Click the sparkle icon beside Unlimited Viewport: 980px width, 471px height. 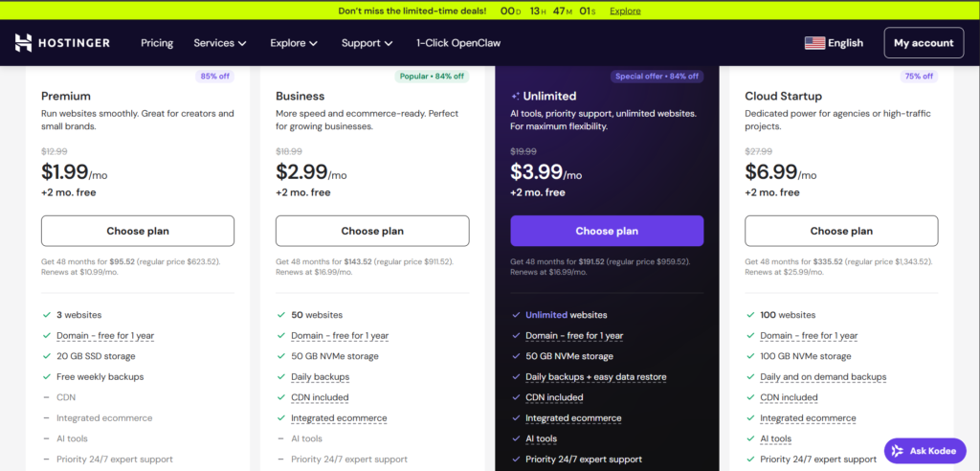(x=516, y=97)
